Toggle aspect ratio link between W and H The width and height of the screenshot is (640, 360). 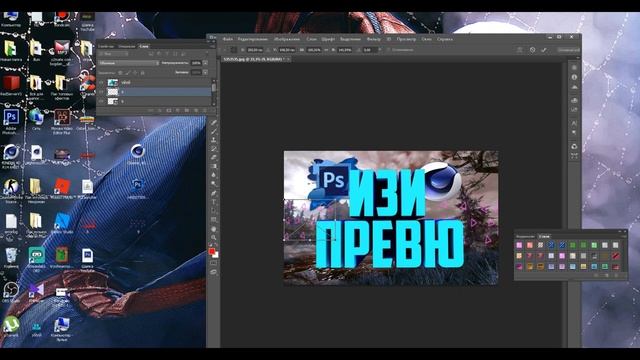(x=326, y=50)
